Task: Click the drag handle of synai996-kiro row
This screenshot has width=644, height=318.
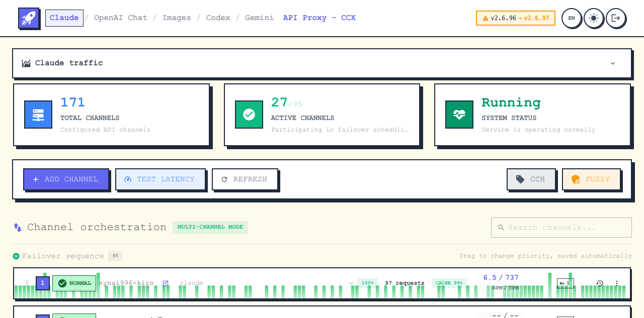Action: pyautogui.click(x=27, y=283)
